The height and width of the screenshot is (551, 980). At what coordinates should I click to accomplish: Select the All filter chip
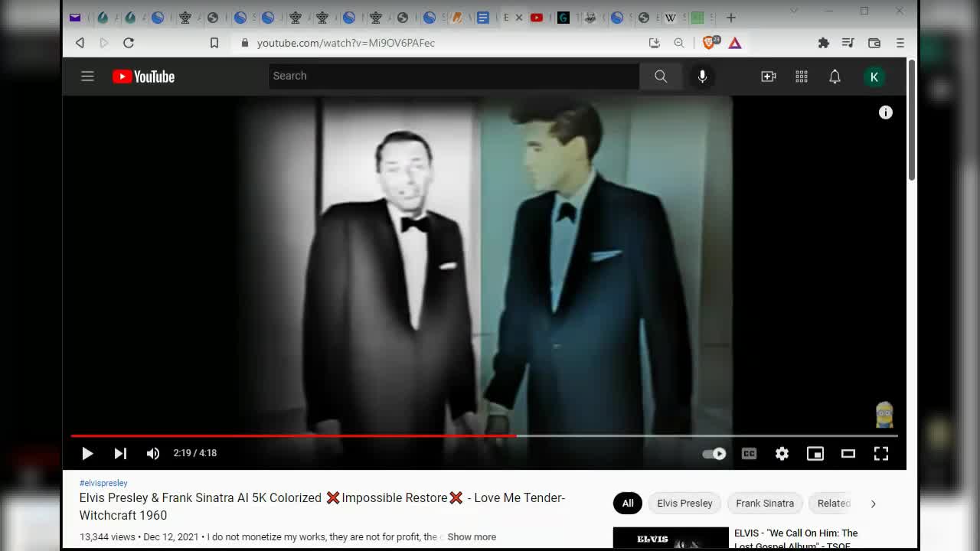[x=628, y=503]
